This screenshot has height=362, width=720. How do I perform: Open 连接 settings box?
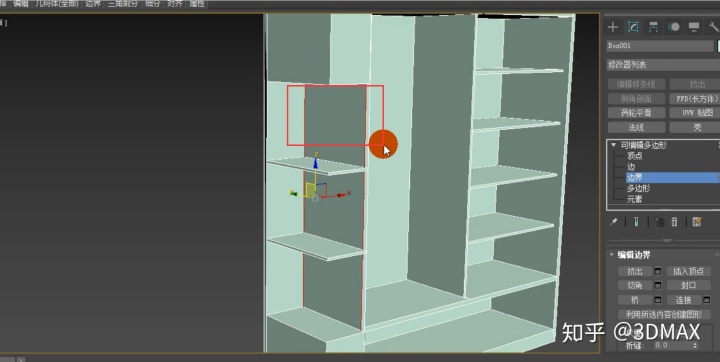point(707,300)
